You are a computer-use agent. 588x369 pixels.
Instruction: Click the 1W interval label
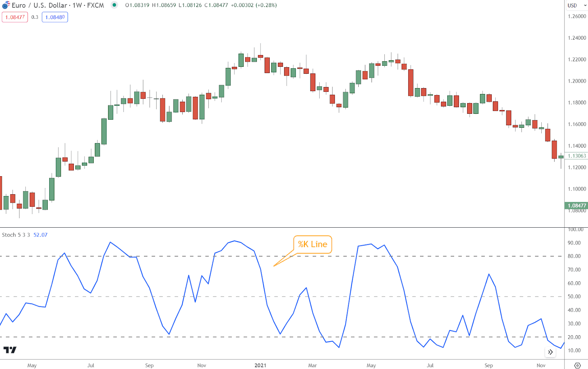click(77, 5)
